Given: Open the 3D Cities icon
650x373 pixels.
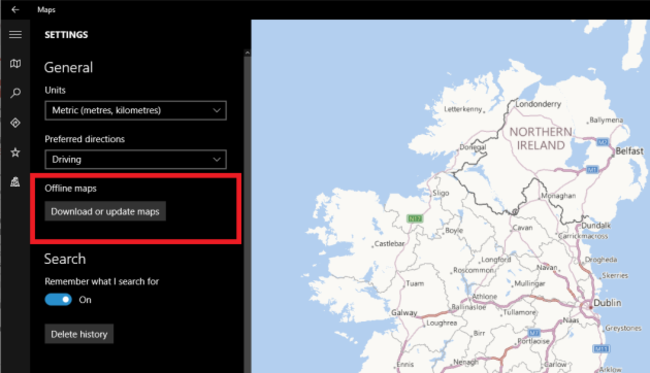Looking at the screenshot, I should pos(15,182).
